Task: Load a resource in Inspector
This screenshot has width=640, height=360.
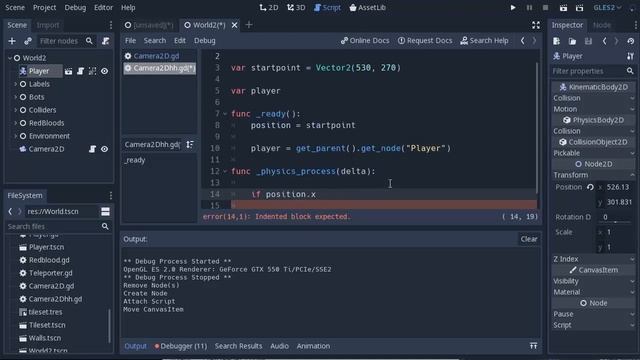Action: tap(572, 41)
